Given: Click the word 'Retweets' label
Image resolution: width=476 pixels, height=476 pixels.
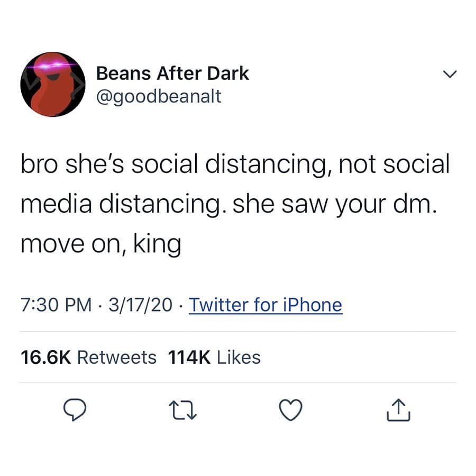Looking at the screenshot, I should click(117, 358).
